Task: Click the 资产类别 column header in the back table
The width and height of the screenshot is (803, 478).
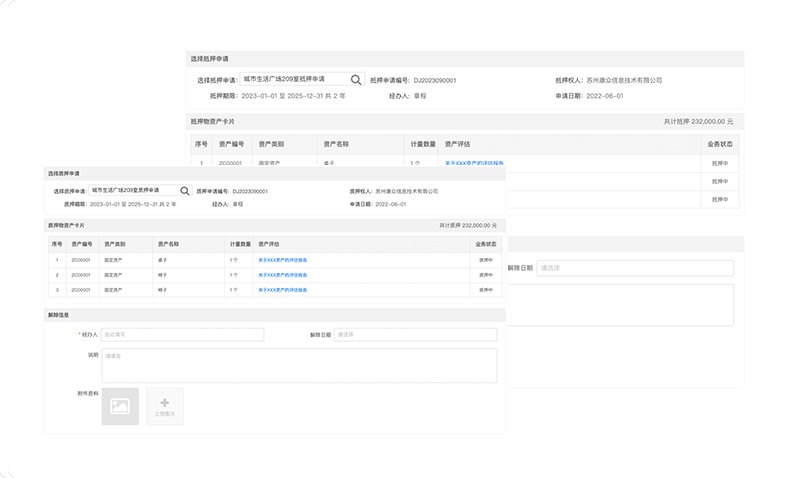Action: 271,144
